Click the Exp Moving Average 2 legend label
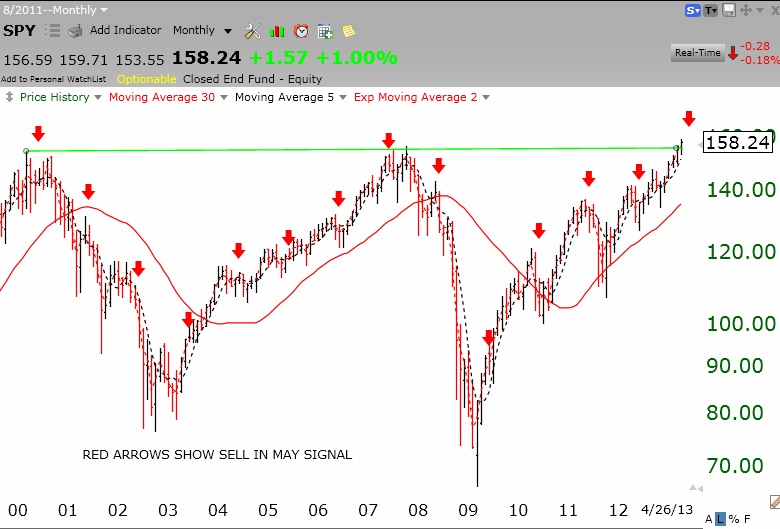Image resolution: width=780 pixels, height=529 pixels. (x=415, y=97)
